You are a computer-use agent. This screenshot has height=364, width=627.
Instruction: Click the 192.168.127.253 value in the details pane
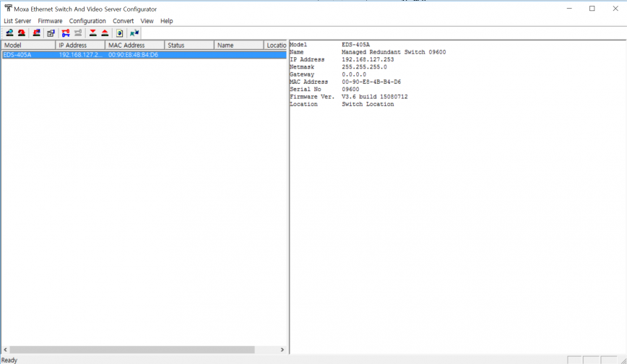(368, 60)
